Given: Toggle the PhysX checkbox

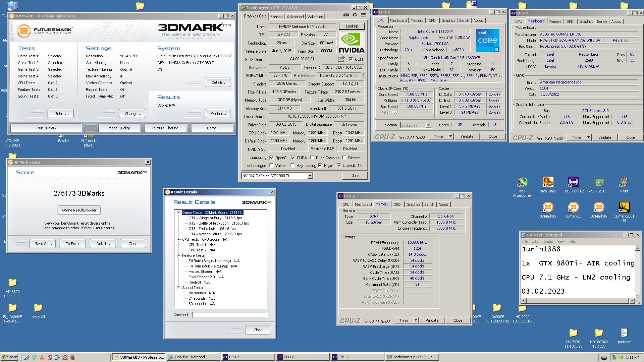Looking at the screenshot, I should [320, 165].
